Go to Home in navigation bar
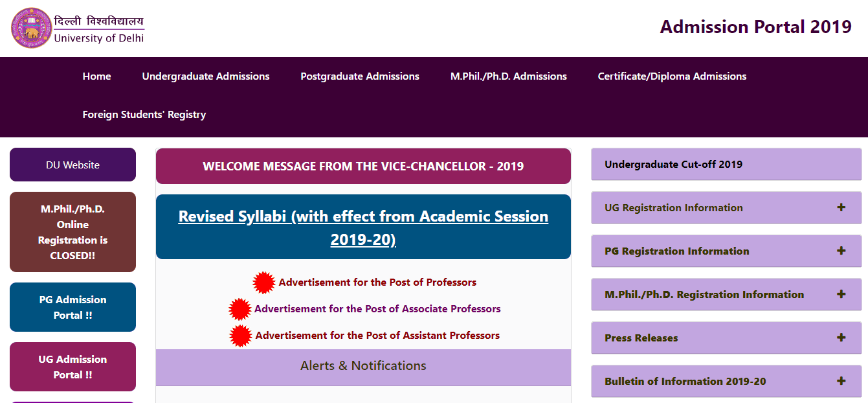The height and width of the screenshot is (403, 868). (x=96, y=76)
